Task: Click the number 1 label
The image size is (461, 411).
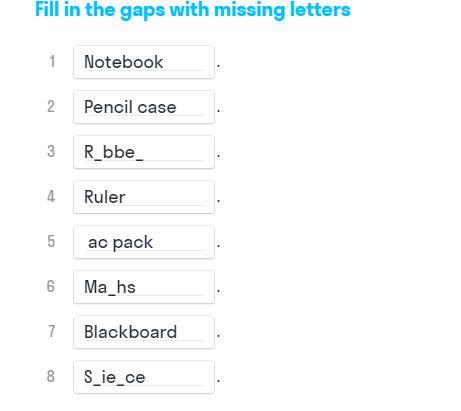Action: click(x=52, y=61)
